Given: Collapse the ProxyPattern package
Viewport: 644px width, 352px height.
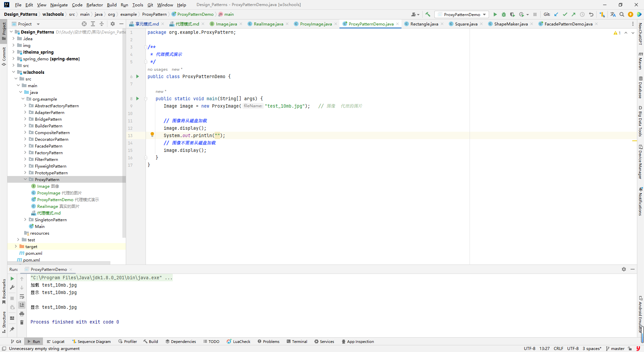Looking at the screenshot, I should click(x=25, y=179).
